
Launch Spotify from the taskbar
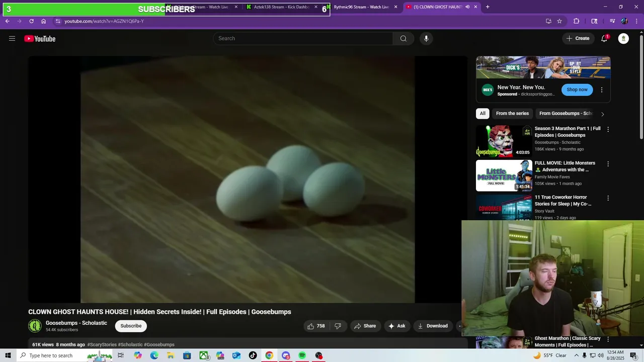pos(302,355)
